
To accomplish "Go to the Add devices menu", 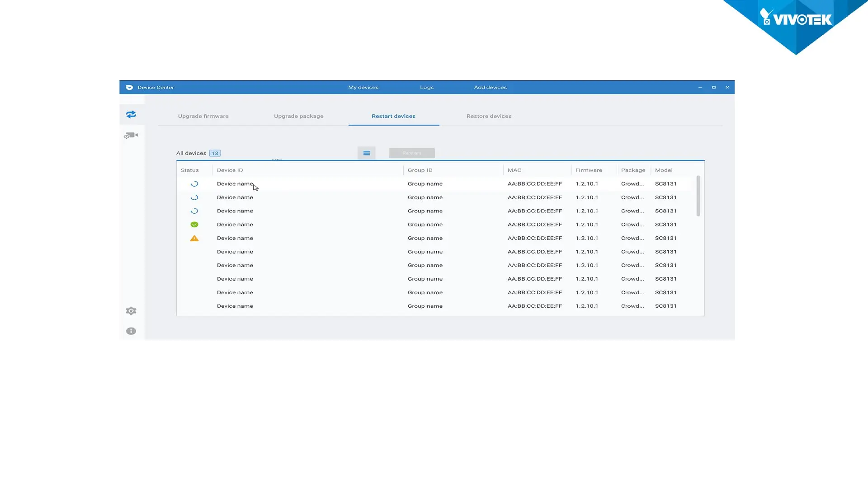I will coord(491,87).
